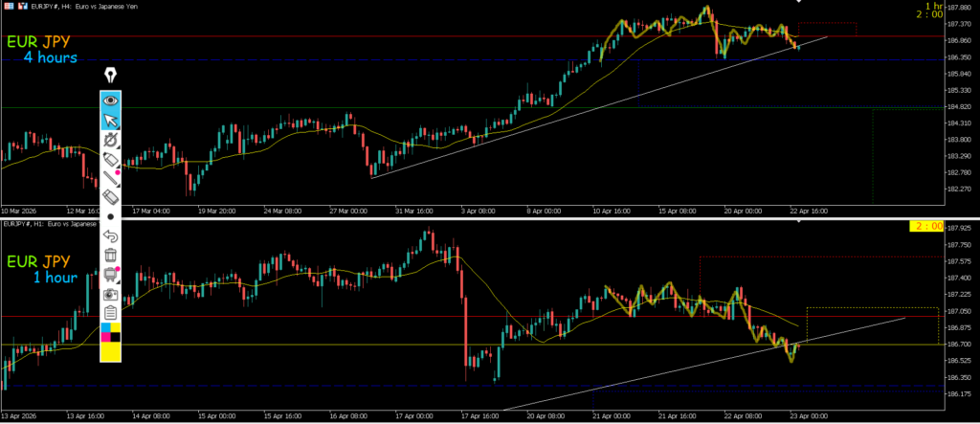
Task: Click the trash can to clear drawings
Action: click(111, 256)
